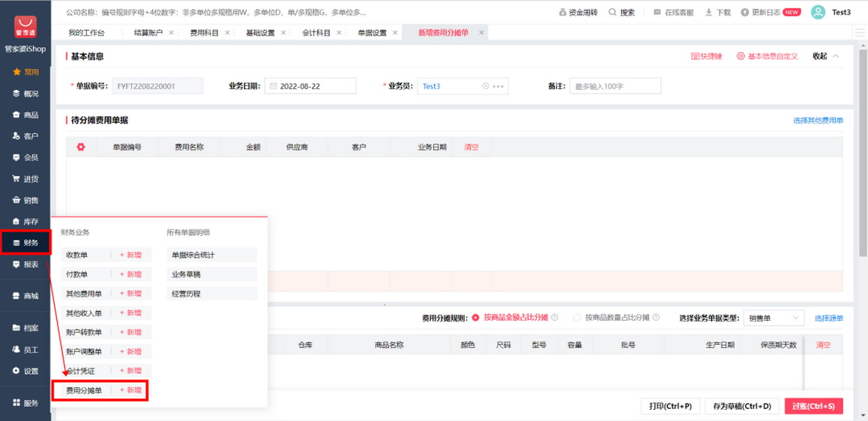Screen dimensions: 868x421
Task: Close the 新增费用分摊单 tab
Action: (x=481, y=33)
